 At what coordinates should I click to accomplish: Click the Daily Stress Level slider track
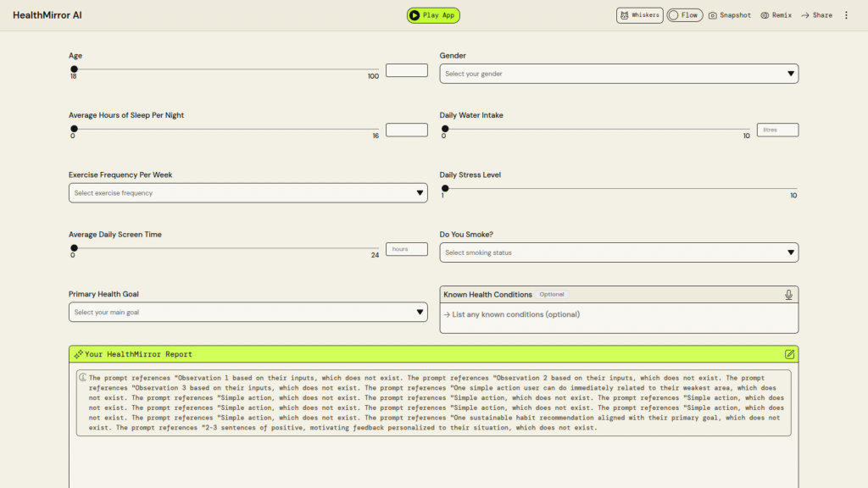pyautogui.click(x=620, y=189)
